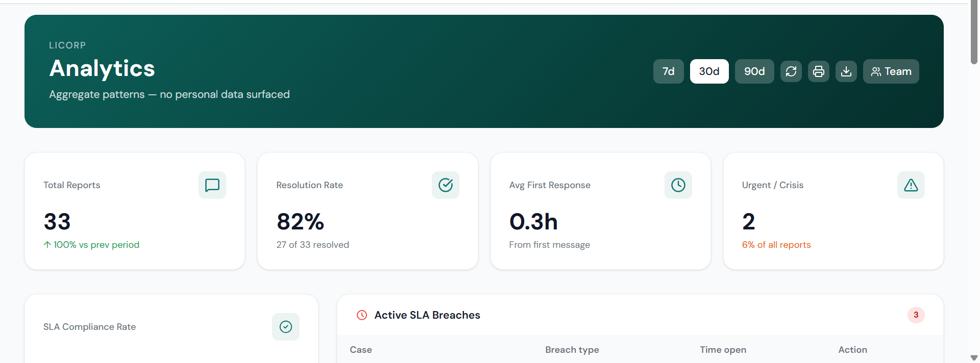Click the print icon button
Image resolution: width=980 pixels, height=363 pixels.
pos(819,71)
